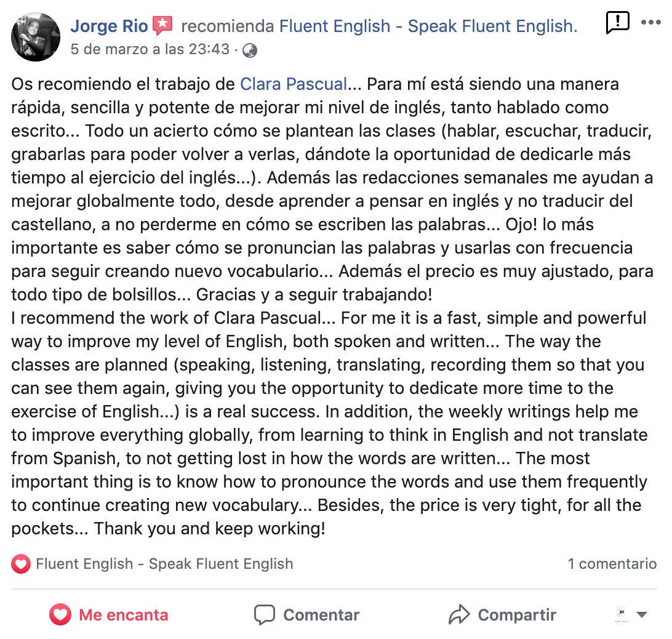Screen dimensions: 672x639
Task: Click the heart icon in Me encanta
Action: click(x=60, y=614)
